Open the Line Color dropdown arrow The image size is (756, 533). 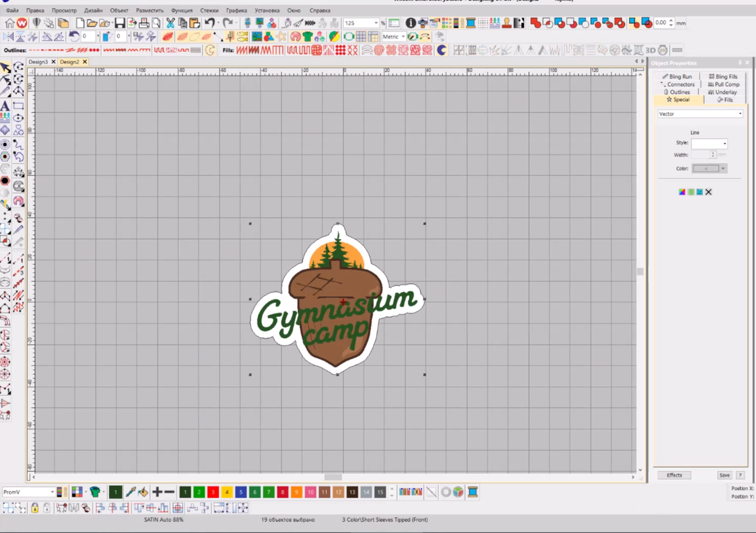pyautogui.click(x=723, y=168)
